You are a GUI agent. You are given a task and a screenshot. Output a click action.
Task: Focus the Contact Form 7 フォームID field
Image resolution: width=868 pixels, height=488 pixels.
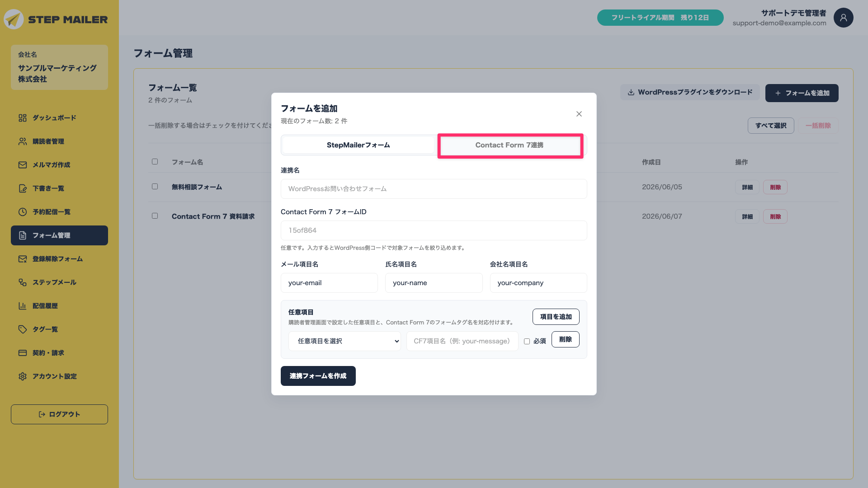point(434,230)
